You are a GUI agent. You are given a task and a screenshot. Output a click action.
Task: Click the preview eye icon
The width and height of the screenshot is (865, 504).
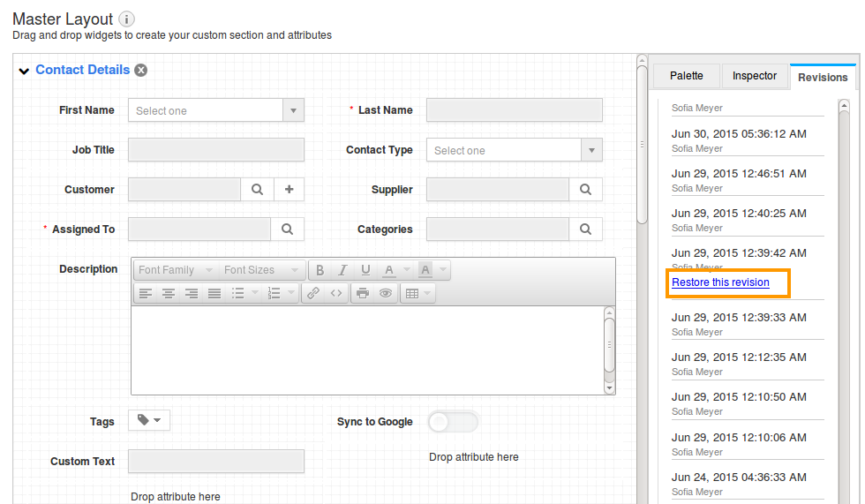385,293
